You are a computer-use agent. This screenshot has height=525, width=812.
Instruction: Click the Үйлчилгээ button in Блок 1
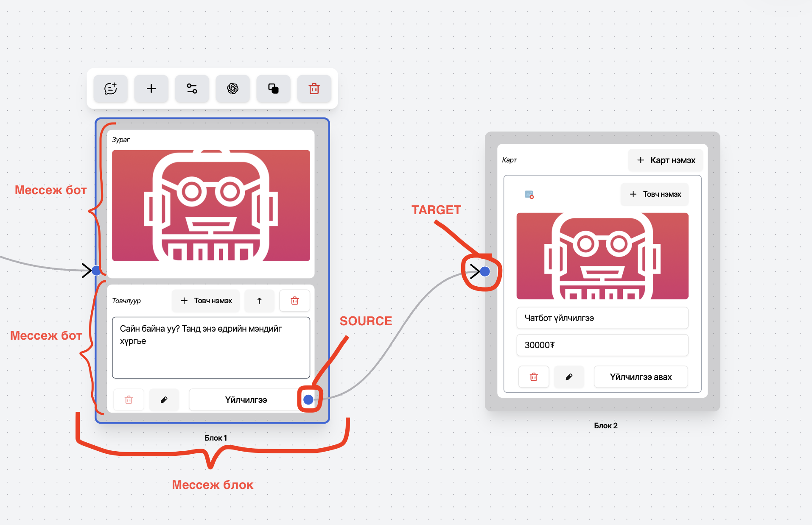245,399
